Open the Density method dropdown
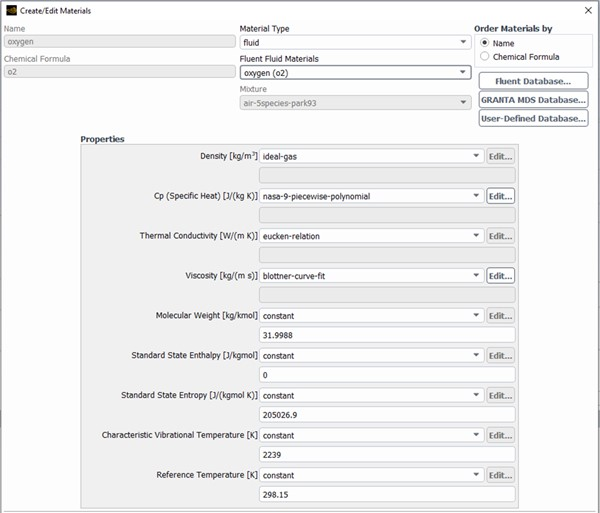The height and width of the screenshot is (513, 600). 371,157
